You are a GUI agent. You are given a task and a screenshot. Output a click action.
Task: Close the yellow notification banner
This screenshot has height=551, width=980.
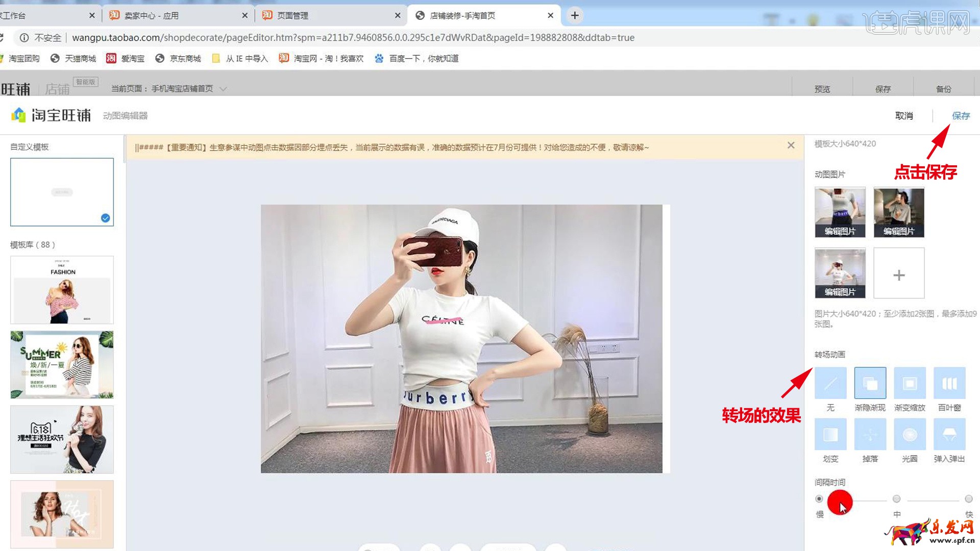[791, 145]
